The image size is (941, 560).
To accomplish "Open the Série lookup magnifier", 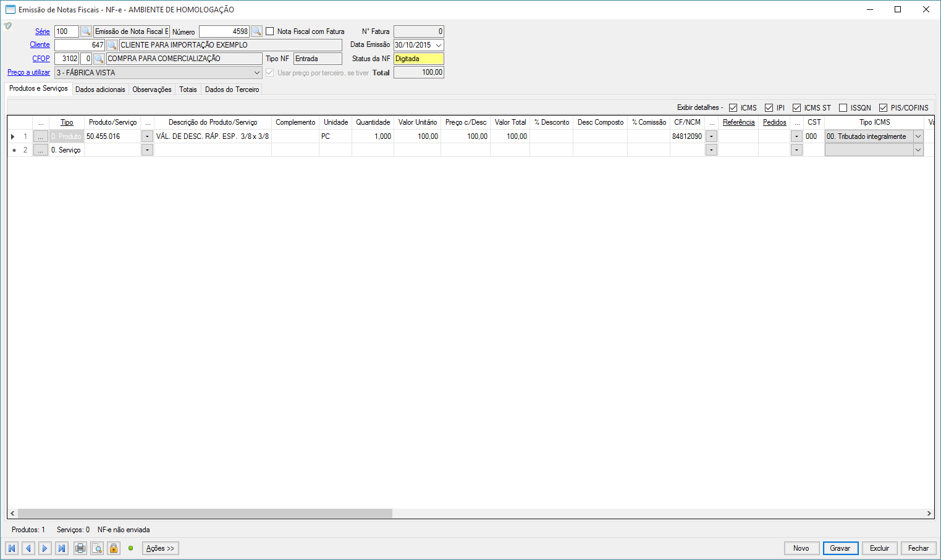I will 87,31.
